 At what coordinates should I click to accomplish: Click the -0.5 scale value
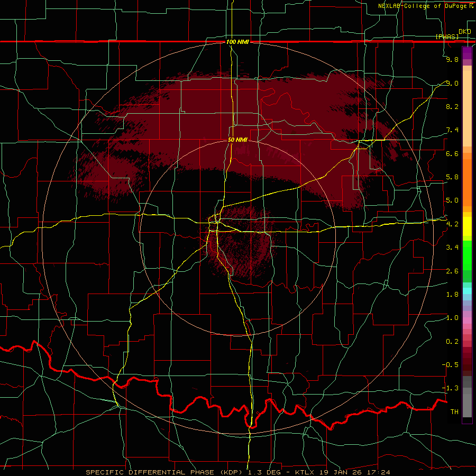pos(450,364)
